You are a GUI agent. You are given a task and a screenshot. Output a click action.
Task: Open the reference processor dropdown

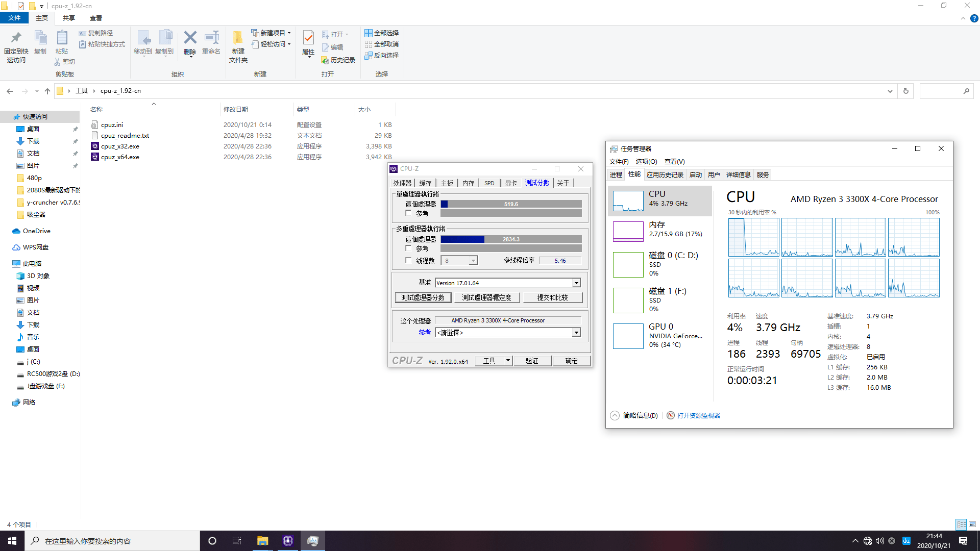point(576,333)
